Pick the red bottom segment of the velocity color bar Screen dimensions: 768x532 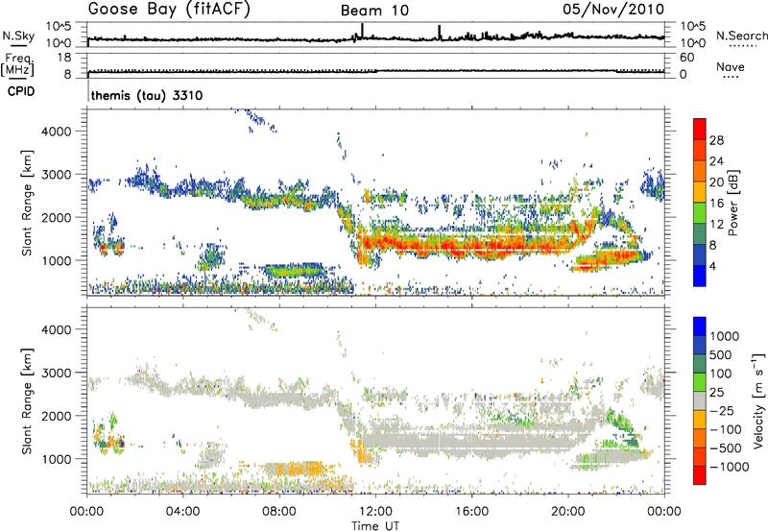pyautogui.click(x=700, y=475)
